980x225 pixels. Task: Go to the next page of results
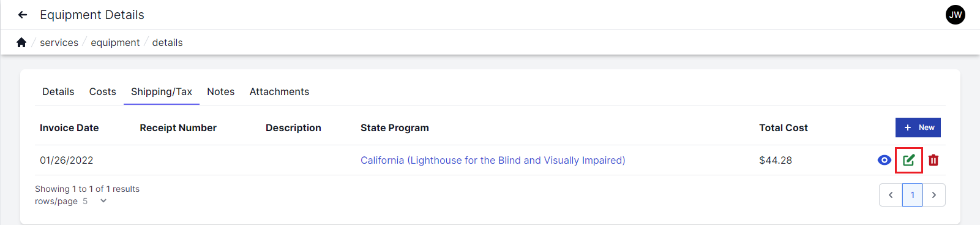pos(934,195)
